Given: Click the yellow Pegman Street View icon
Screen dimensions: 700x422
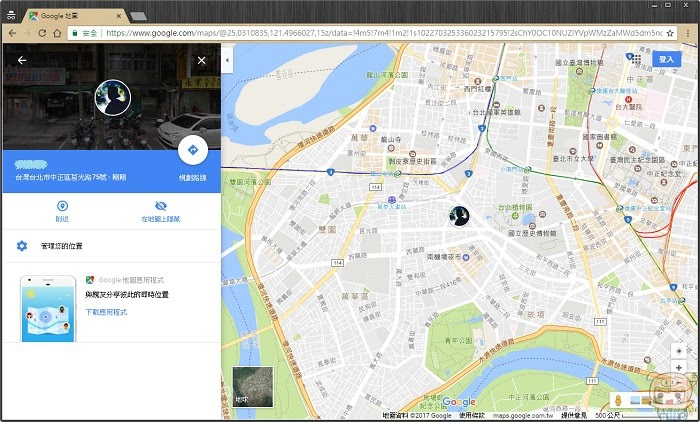Looking at the screenshot, I should (618, 400).
